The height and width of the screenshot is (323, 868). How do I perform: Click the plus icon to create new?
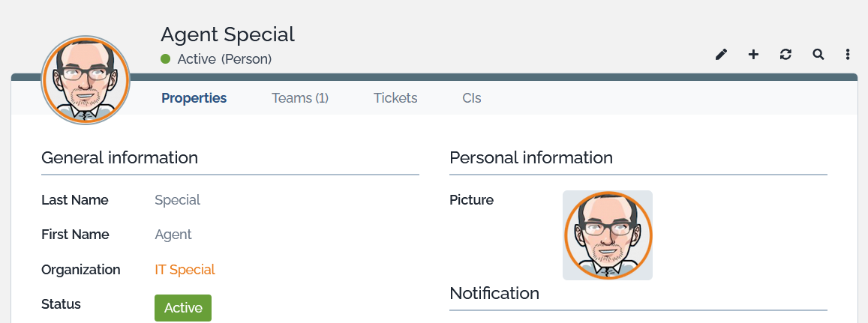(753, 55)
